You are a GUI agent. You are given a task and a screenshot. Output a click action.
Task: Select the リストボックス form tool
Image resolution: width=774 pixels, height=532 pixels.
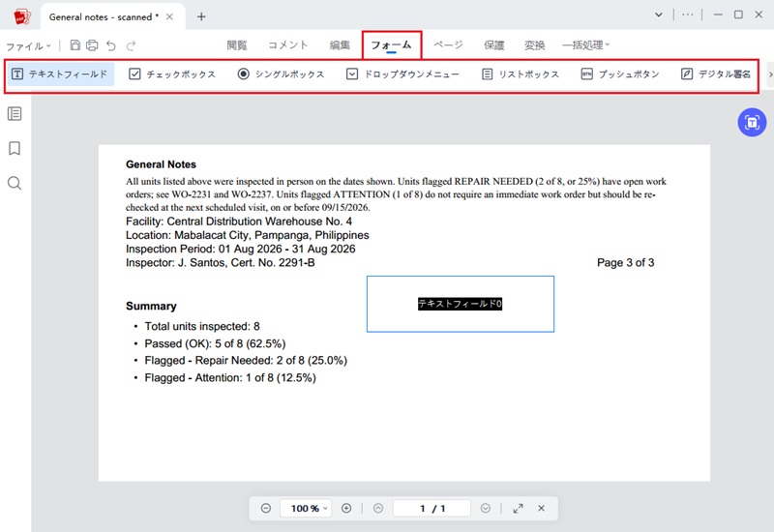[x=521, y=74]
